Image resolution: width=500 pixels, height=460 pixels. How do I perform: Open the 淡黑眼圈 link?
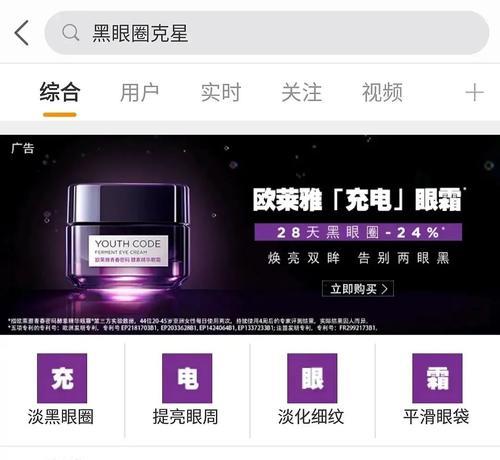(x=61, y=417)
